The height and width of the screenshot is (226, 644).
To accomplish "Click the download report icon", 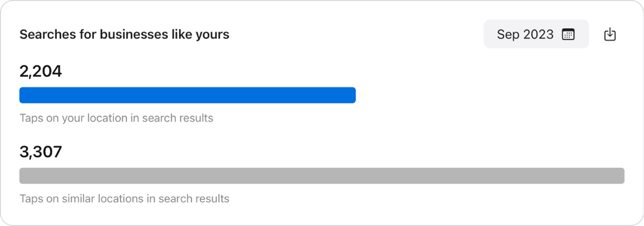I will coord(610,35).
